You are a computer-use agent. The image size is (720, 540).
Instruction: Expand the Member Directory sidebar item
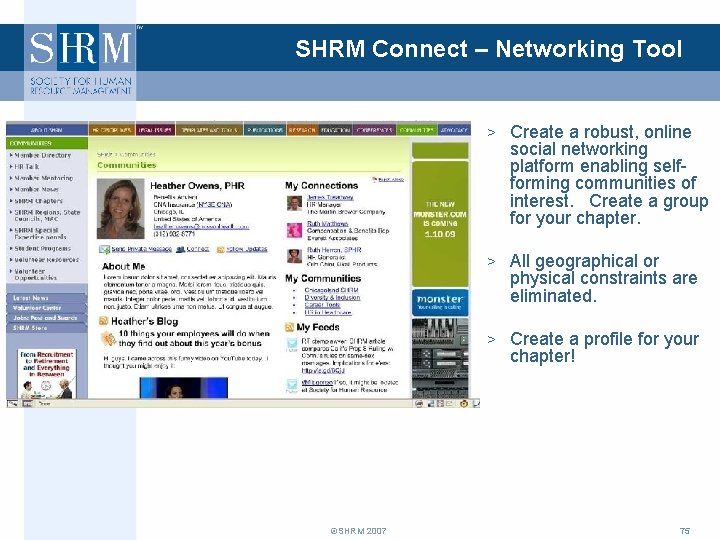43,155
